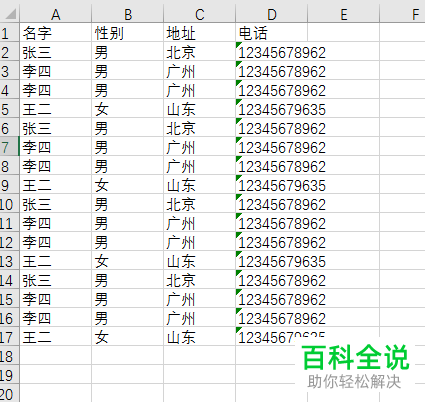Select column F header
Viewport: 425px width, 402px height.
(402, 14)
